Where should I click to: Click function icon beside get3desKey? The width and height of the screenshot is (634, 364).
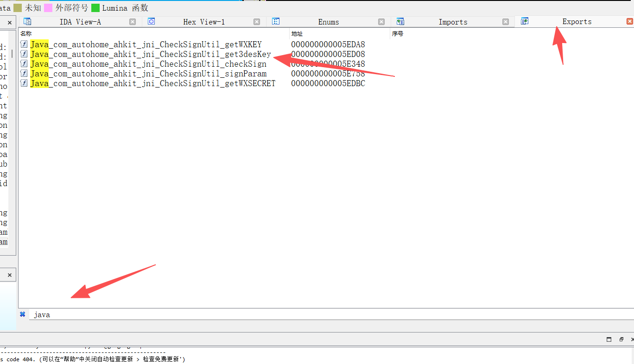(x=24, y=54)
